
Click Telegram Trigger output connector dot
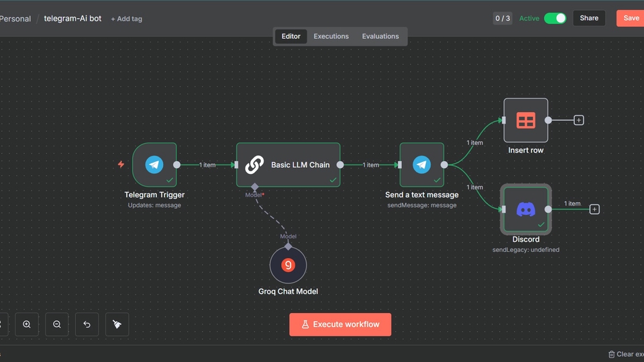point(176,165)
